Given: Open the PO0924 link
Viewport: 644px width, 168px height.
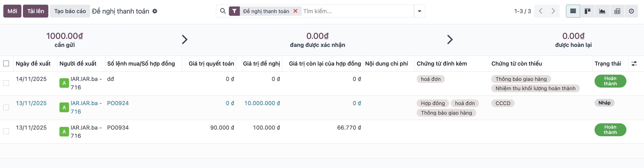Looking at the screenshot, I should click(118, 103).
